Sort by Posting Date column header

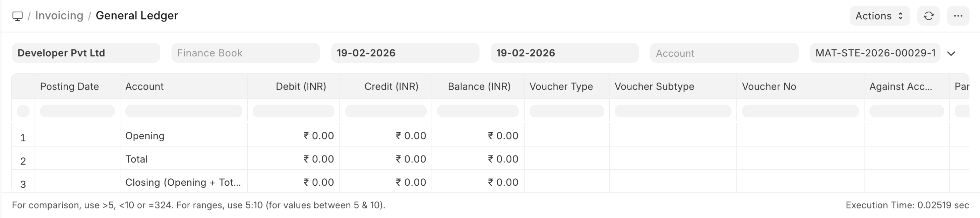[70, 87]
